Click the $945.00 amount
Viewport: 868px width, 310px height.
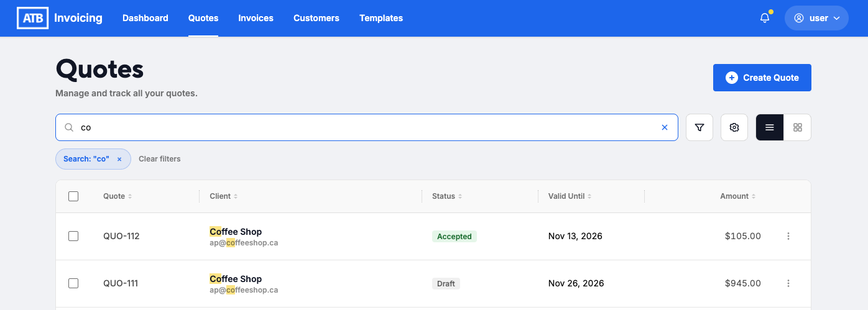click(x=743, y=283)
